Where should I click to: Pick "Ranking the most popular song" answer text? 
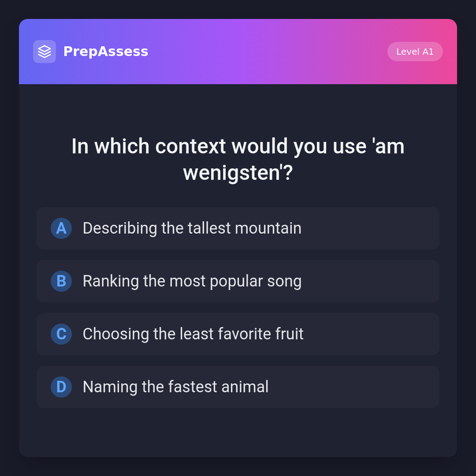click(192, 281)
